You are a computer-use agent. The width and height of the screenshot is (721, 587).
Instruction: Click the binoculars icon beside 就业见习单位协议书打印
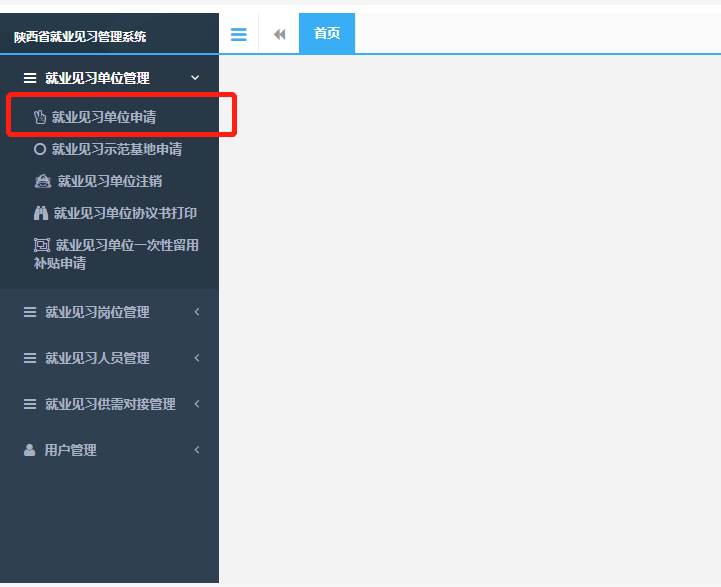click(x=41, y=213)
